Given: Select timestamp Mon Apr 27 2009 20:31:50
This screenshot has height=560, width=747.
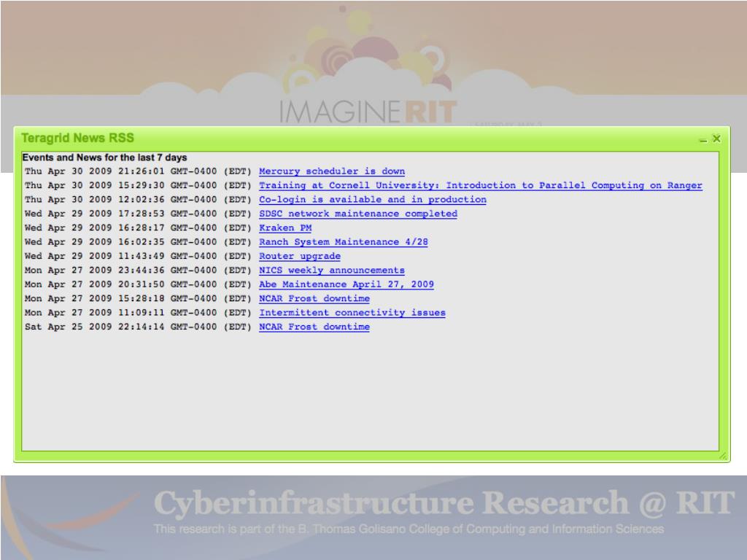Looking at the screenshot, I should click(x=138, y=285).
